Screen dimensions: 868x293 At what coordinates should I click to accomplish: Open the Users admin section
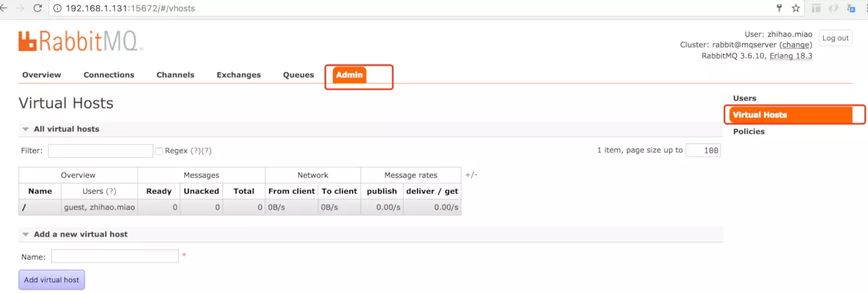coord(745,98)
